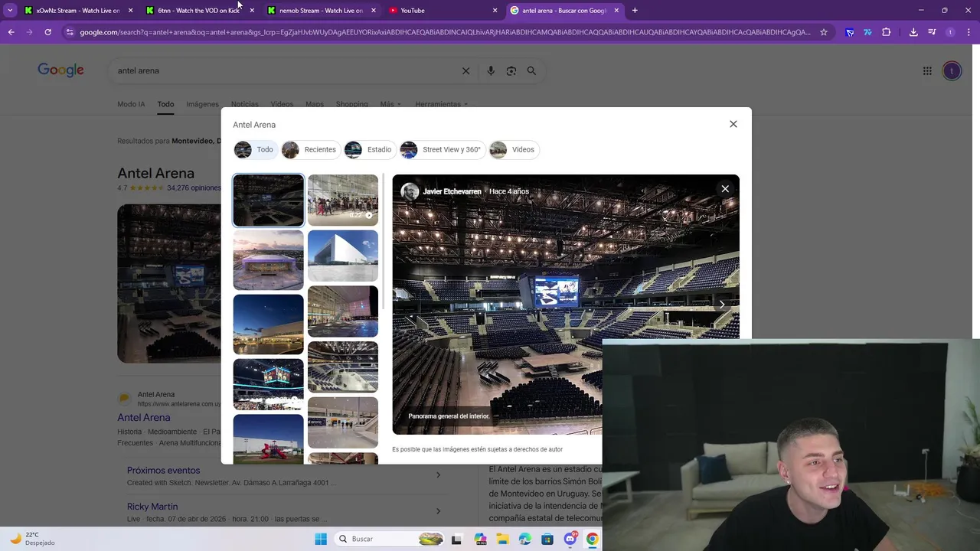980x551 pixels.
Task: Close the YouTube browser tab
Action: click(495, 10)
